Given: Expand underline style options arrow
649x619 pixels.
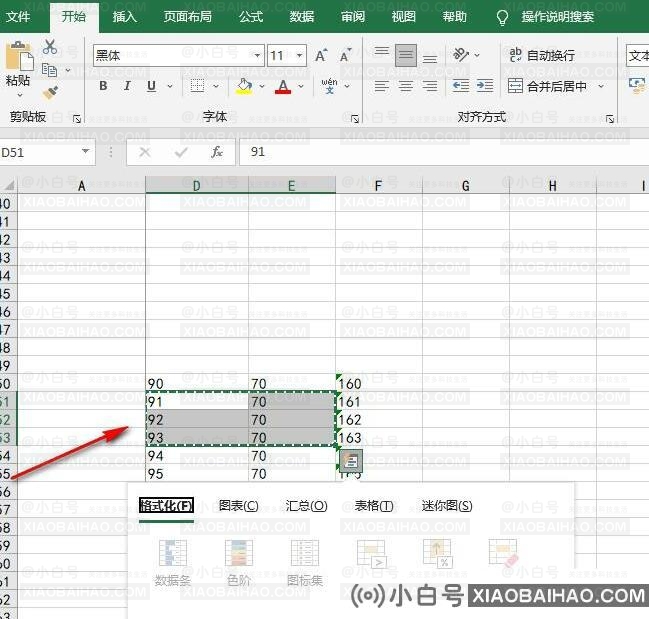Looking at the screenshot, I should pyautogui.click(x=170, y=86).
